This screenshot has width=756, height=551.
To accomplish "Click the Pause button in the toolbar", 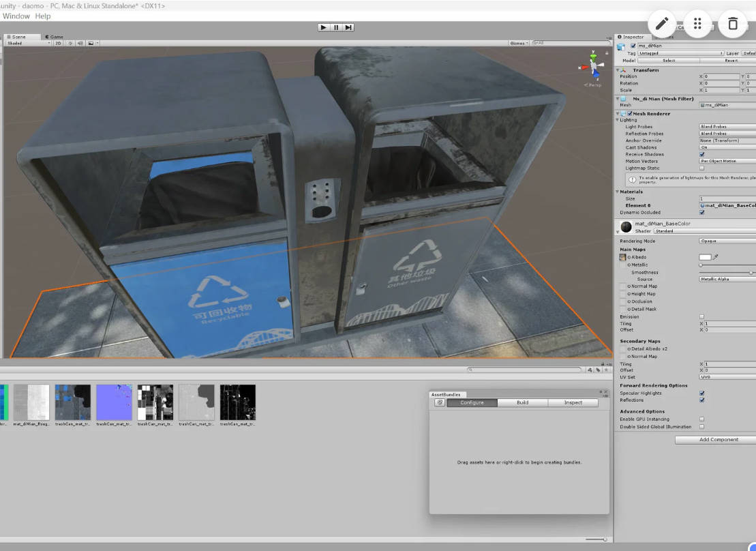I will (336, 27).
